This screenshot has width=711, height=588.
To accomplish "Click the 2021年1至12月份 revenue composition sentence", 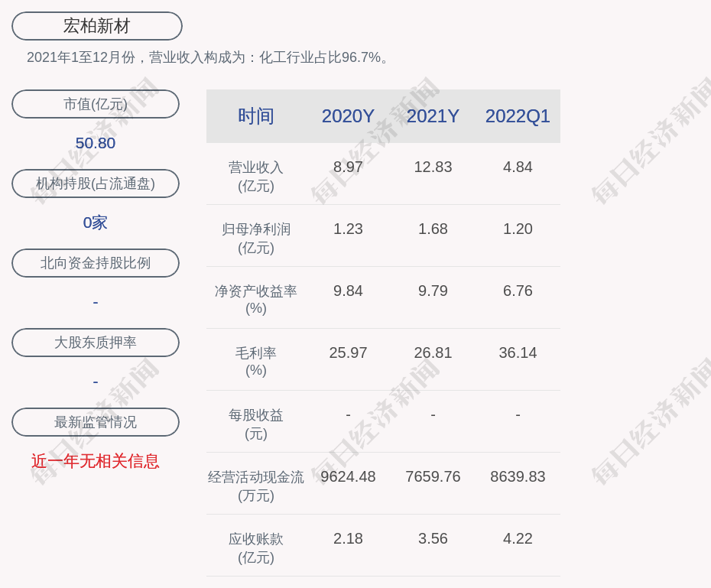I will [x=208, y=57].
